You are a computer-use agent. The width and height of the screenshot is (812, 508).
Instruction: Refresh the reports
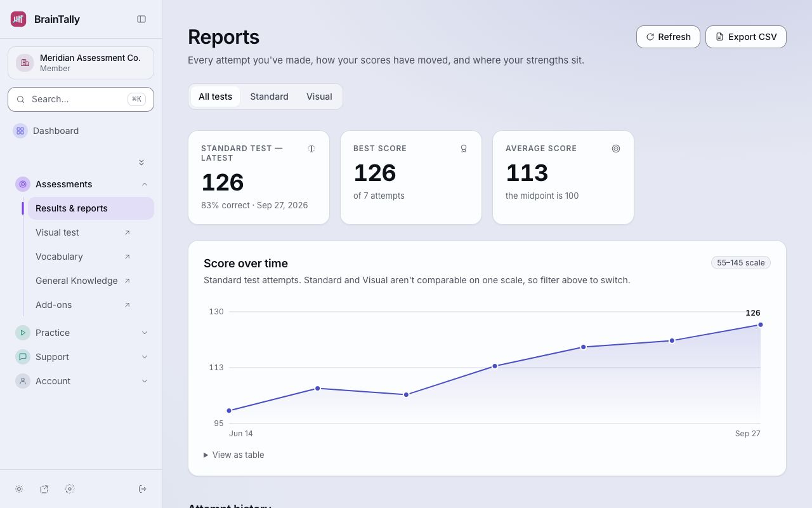(668, 37)
